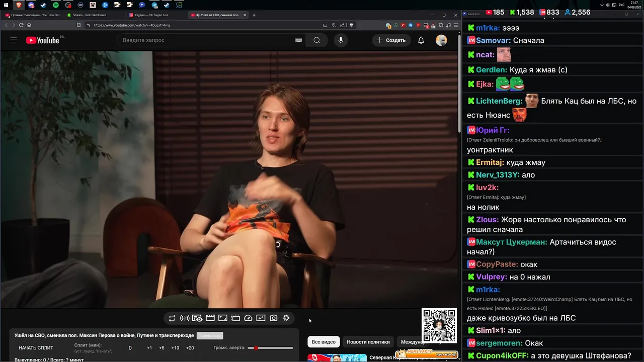Add +20 minutes to split

click(x=190, y=348)
